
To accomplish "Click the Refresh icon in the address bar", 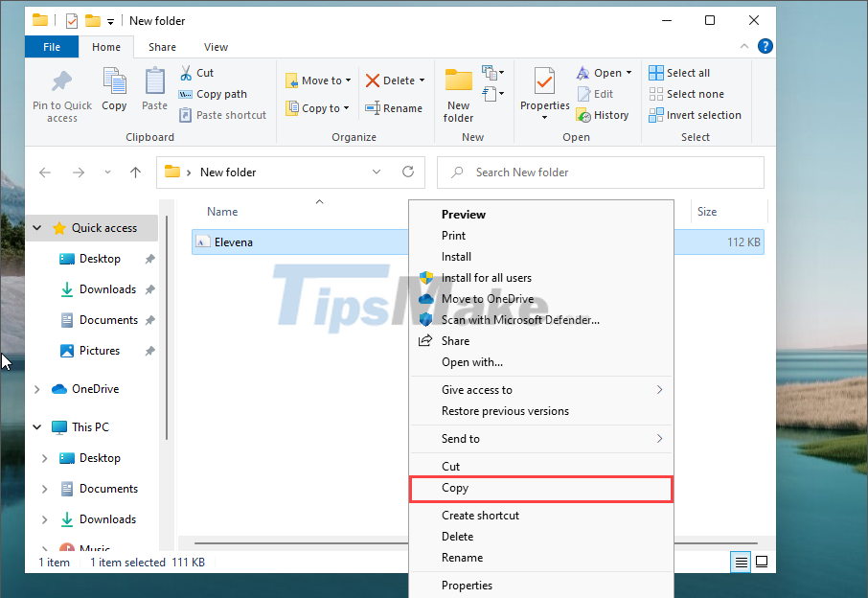I will pos(408,172).
